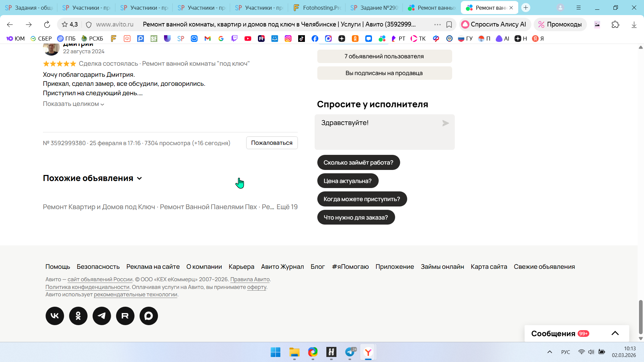Viewport: 644px width, 362px height.
Task: Click the page vertical scrollbar thumb
Action: point(641,317)
